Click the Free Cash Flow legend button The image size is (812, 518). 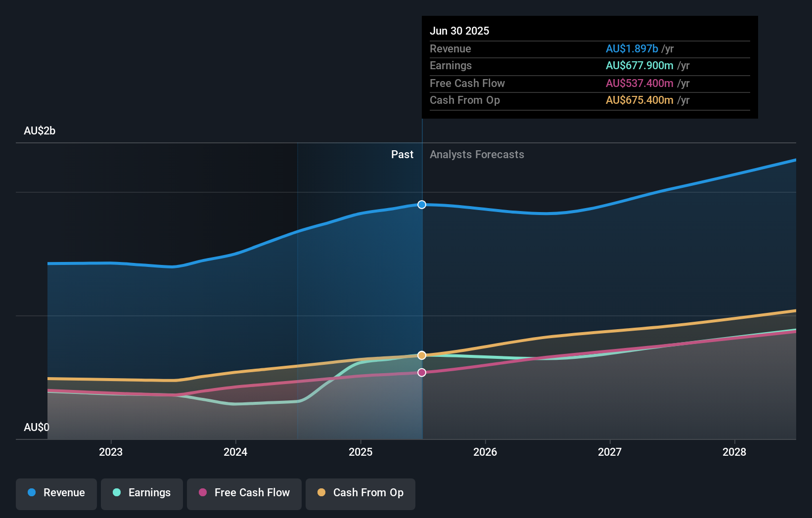[244, 493]
